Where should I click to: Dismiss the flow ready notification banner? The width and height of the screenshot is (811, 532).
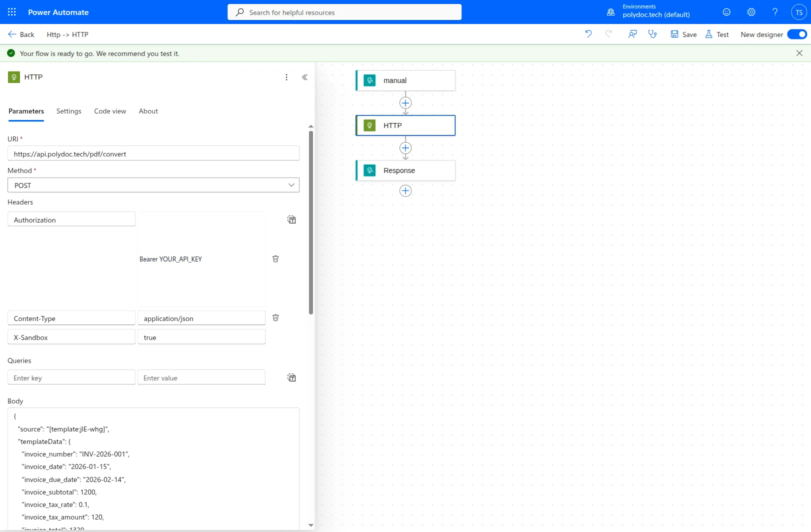(x=799, y=53)
